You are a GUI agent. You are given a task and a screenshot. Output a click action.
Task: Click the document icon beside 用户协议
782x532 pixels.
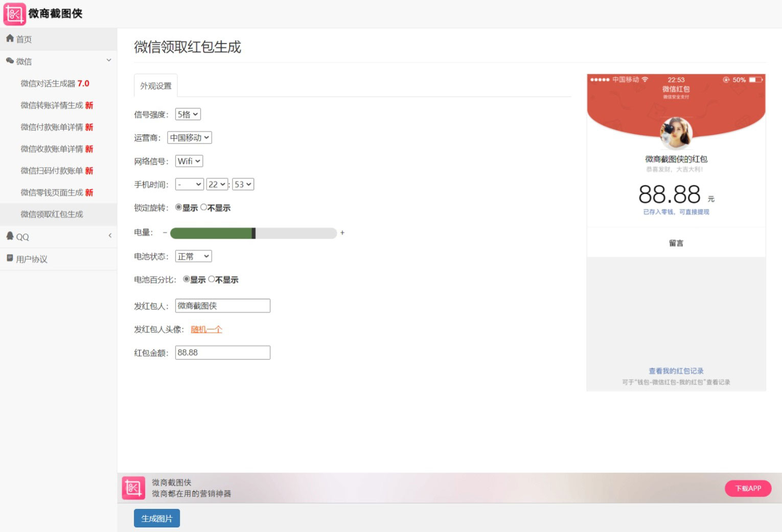[x=10, y=258]
